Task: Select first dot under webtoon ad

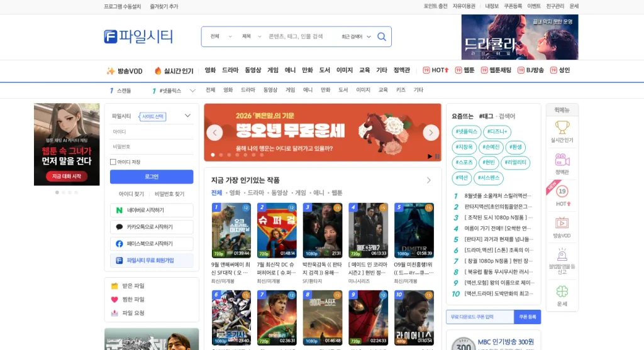Action: pos(57,192)
